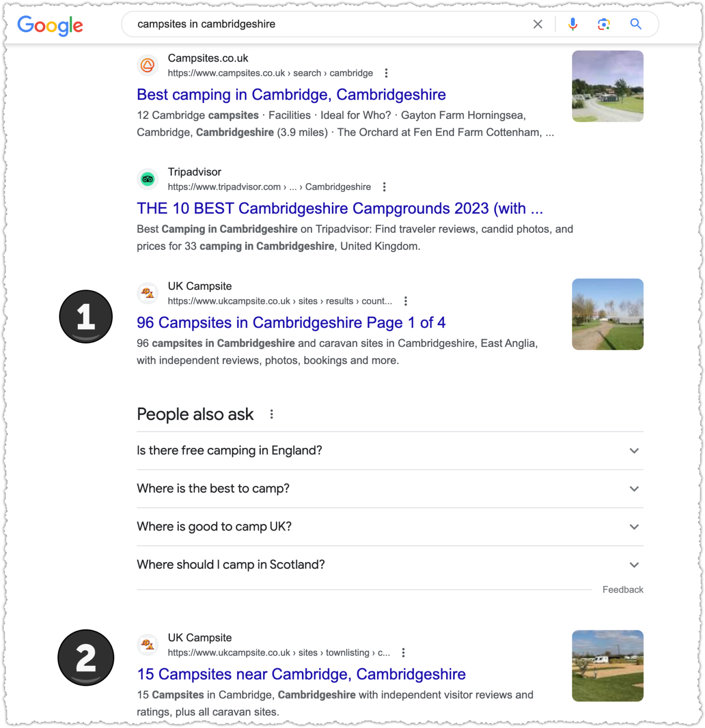This screenshot has width=705, height=728.
Task: Open three-dot menu beside People also ask
Action: tap(272, 414)
